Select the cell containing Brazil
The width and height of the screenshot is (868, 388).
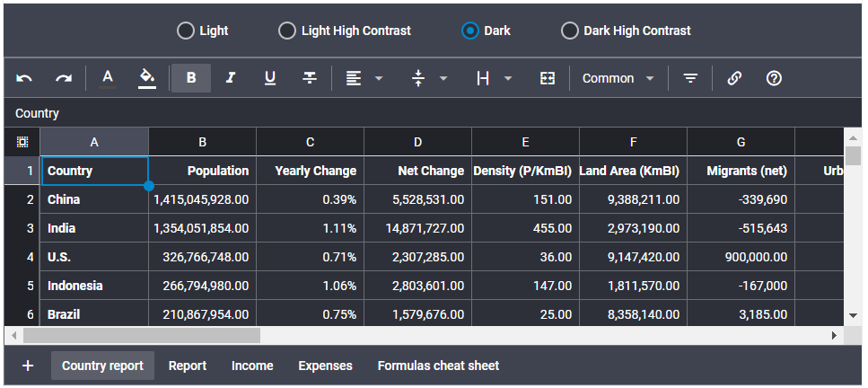(94, 313)
